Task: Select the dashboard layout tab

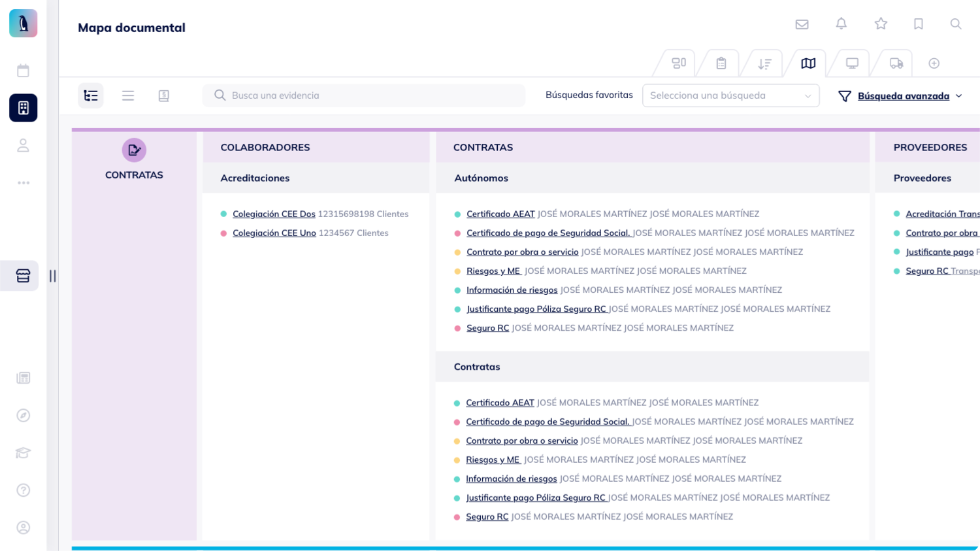Action: coord(679,63)
